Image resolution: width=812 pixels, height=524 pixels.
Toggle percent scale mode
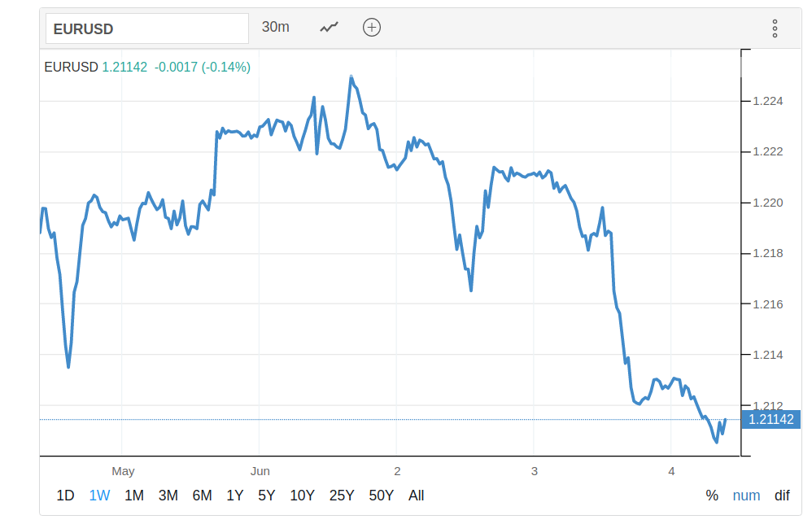click(x=712, y=496)
